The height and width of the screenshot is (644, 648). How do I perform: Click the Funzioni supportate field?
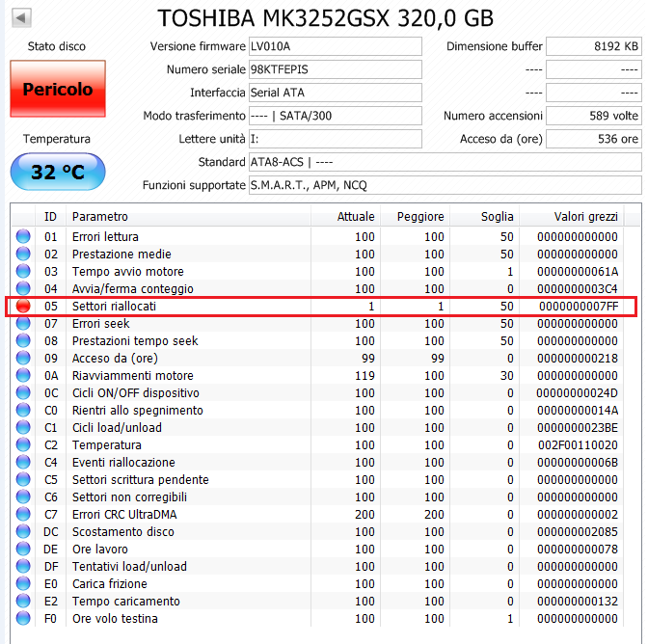point(445,185)
